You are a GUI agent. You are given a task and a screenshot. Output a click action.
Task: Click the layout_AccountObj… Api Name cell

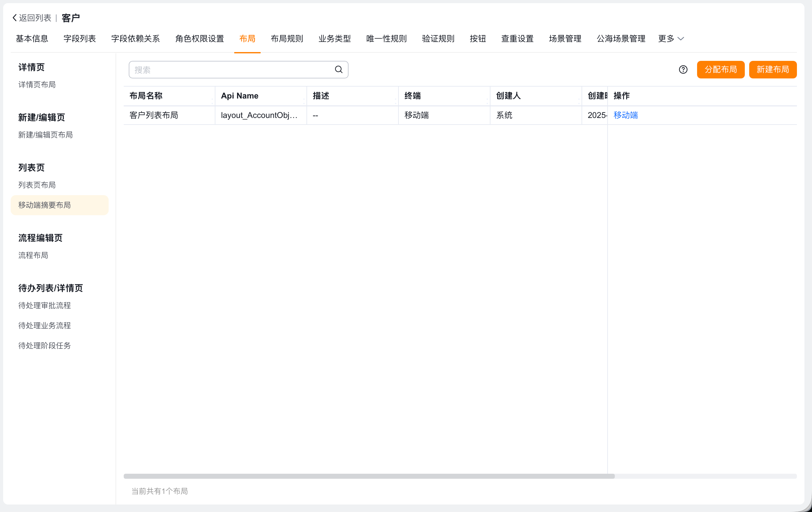(x=261, y=115)
